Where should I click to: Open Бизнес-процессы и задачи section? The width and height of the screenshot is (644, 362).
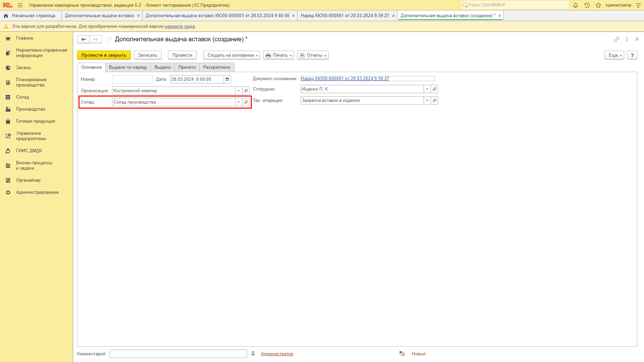pyautogui.click(x=37, y=166)
